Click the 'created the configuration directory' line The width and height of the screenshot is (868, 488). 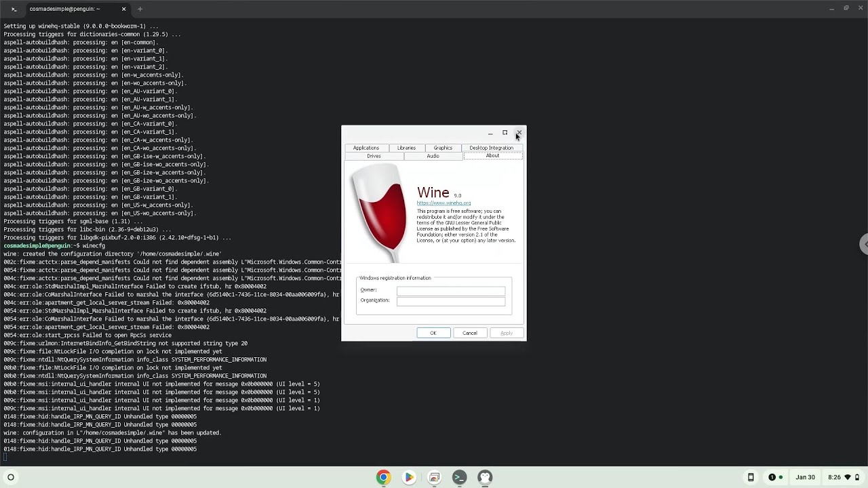(113, 253)
